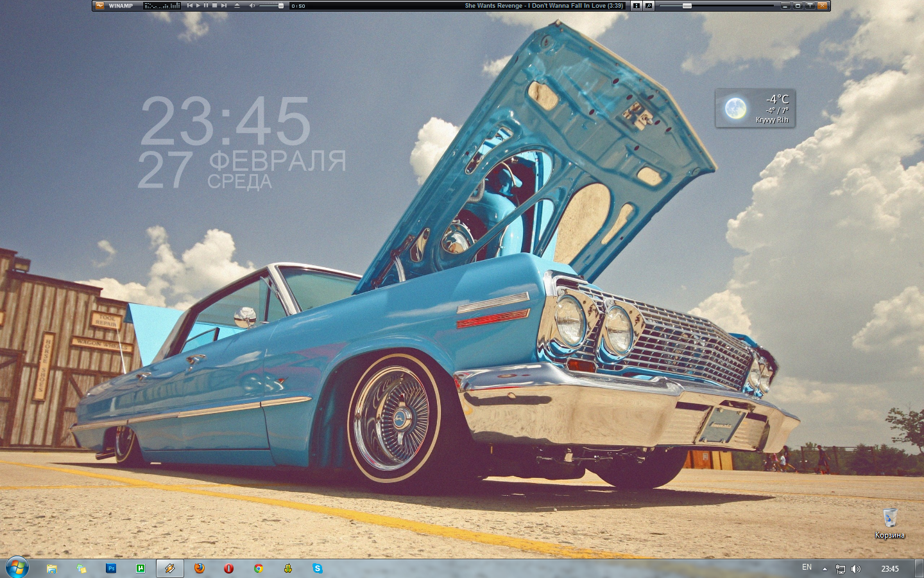Play the current Winamp track
This screenshot has width=924, height=578.
198,6
